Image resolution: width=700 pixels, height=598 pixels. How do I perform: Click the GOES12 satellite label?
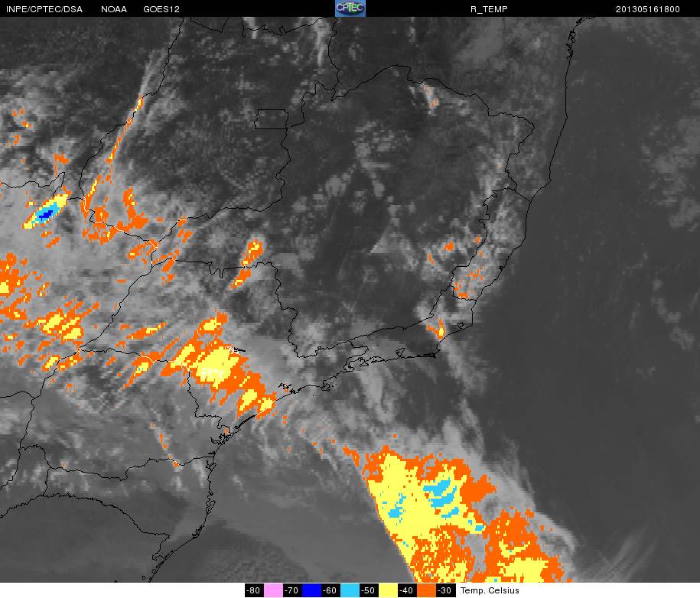161,9
